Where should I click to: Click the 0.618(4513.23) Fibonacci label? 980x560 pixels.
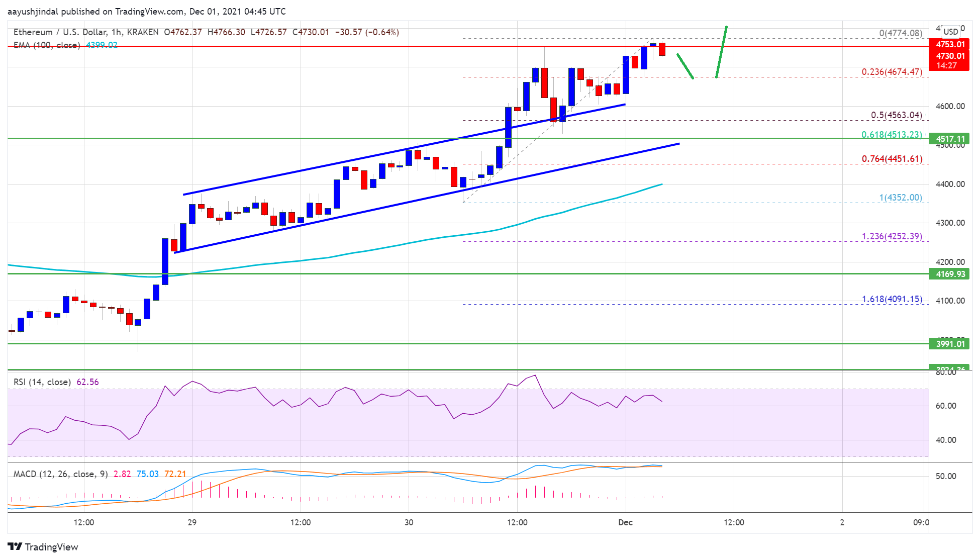coord(892,135)
